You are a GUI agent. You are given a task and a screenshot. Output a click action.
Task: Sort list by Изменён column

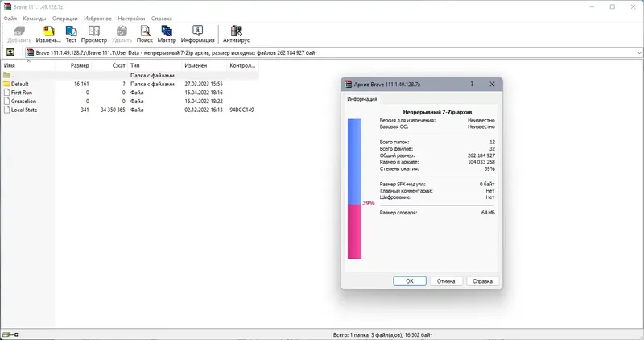[204, 65]
